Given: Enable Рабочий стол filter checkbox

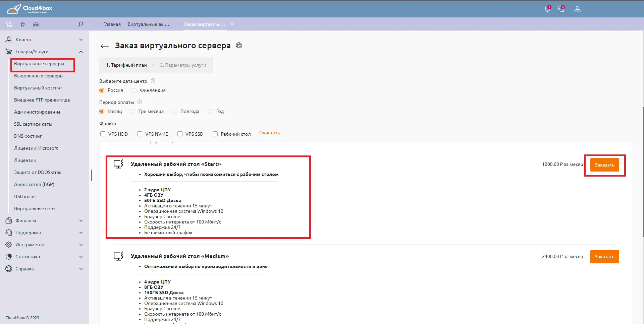Looking at the screenshot, I should (215, 134).
